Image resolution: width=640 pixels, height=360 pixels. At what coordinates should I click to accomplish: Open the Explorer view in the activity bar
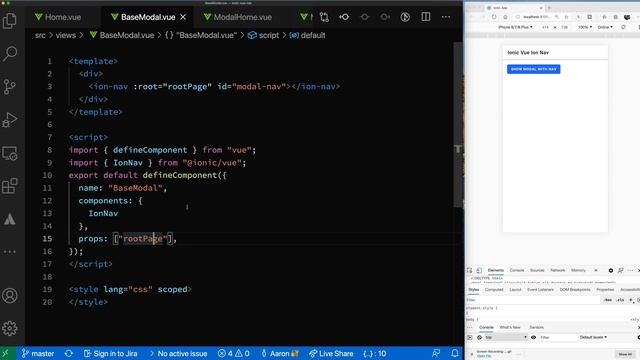10,20
